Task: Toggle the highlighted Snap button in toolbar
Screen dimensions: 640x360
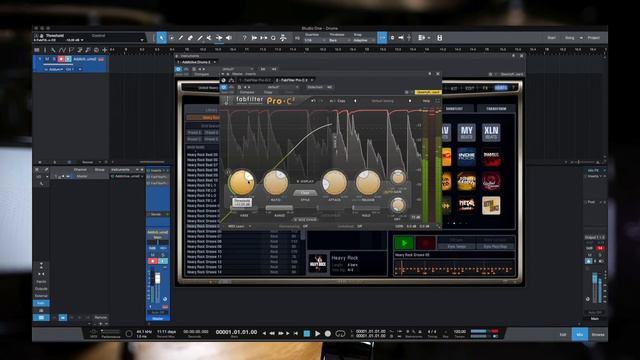Action: click(382, 38)
